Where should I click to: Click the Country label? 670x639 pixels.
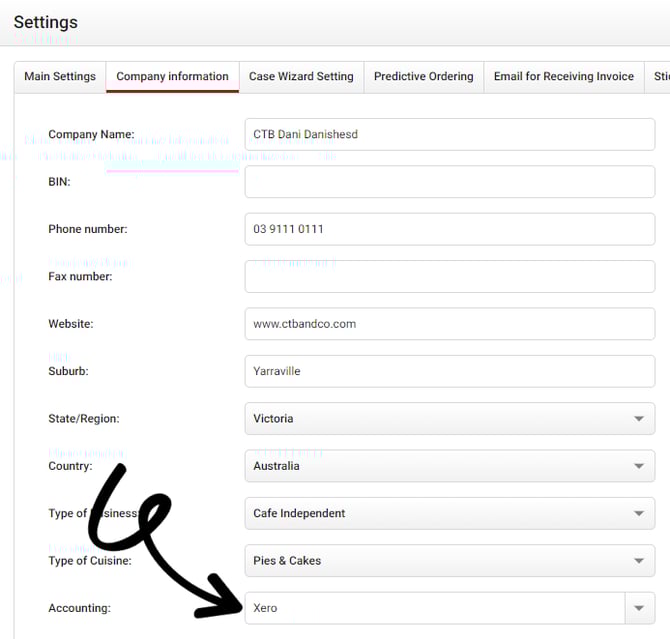coord(71,466)
